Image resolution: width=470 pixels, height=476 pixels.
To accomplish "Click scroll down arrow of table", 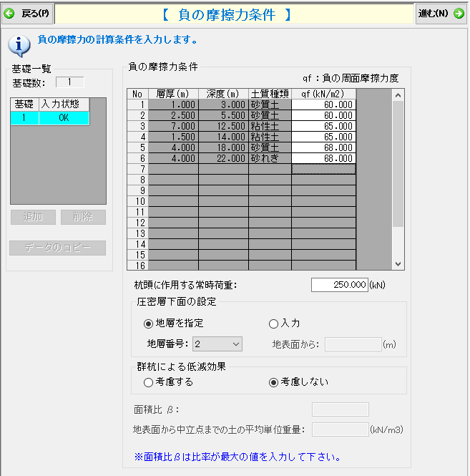I will (398, 264).
